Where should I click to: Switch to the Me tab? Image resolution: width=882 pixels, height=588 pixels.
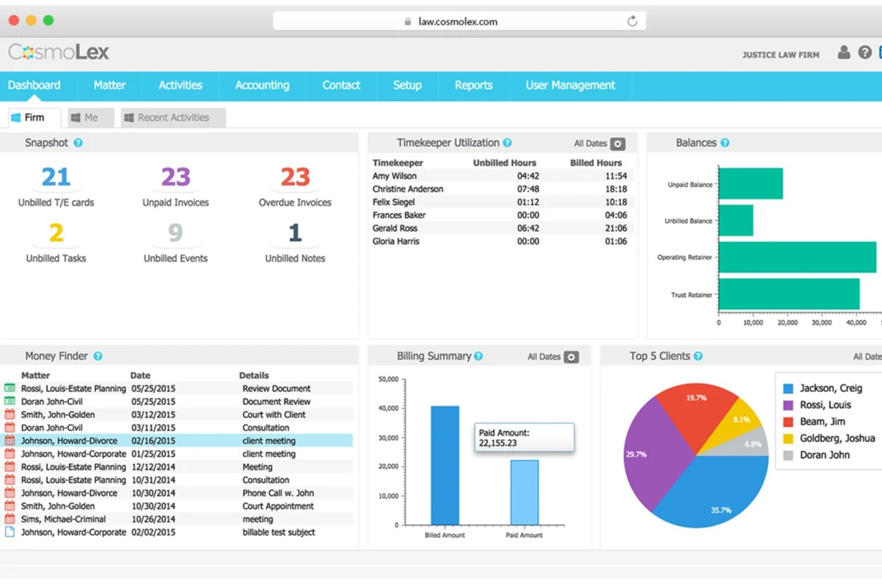[90, 118]
